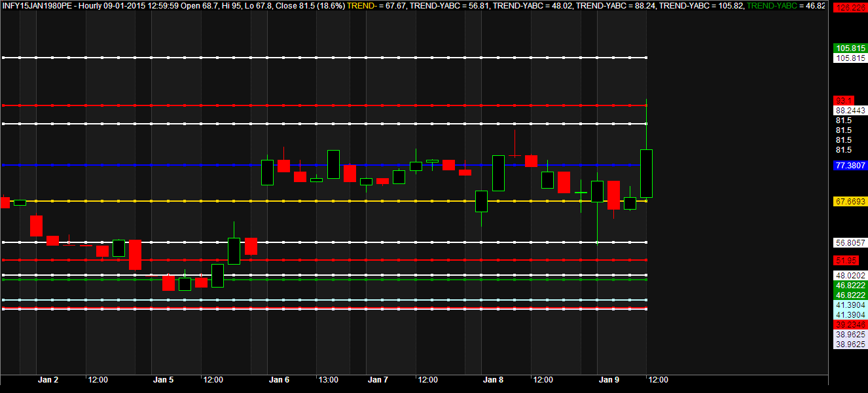Select the red trend line at 93.1

[325, 105]
